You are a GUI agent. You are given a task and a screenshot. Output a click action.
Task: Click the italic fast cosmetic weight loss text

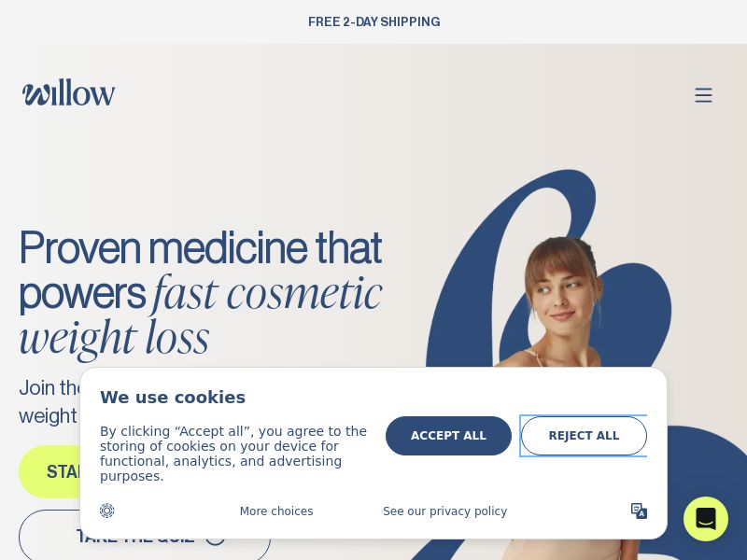pyautogui.click(x=200, y=315)
